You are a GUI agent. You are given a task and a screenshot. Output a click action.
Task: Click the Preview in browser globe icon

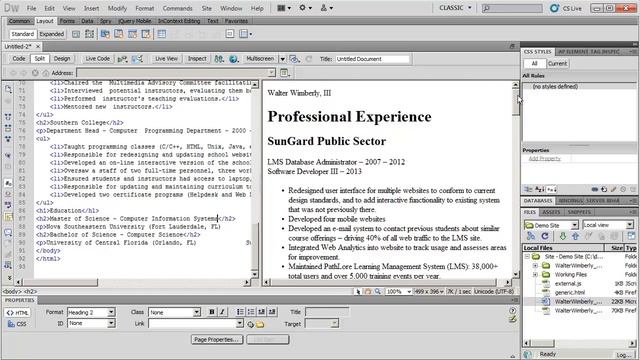(233, 59)
